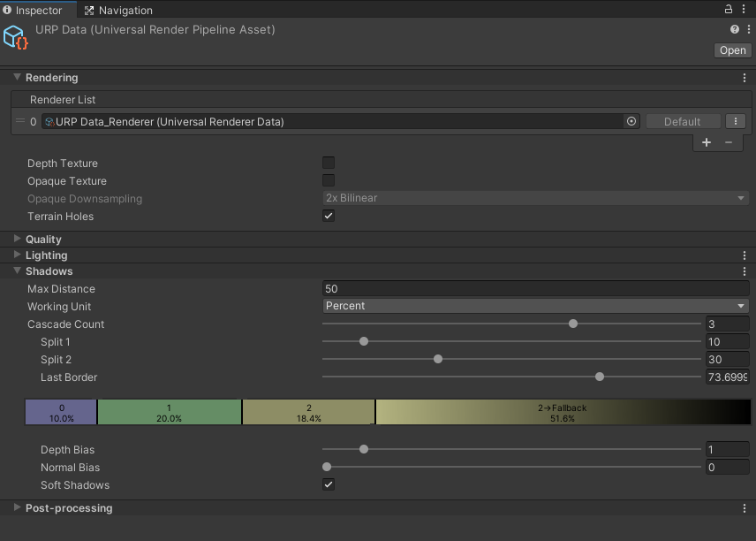The image size is (756, 541).
Task: Enable the Depth Texture checkbox
Action: pyautogui.click(x=329, y=164)
